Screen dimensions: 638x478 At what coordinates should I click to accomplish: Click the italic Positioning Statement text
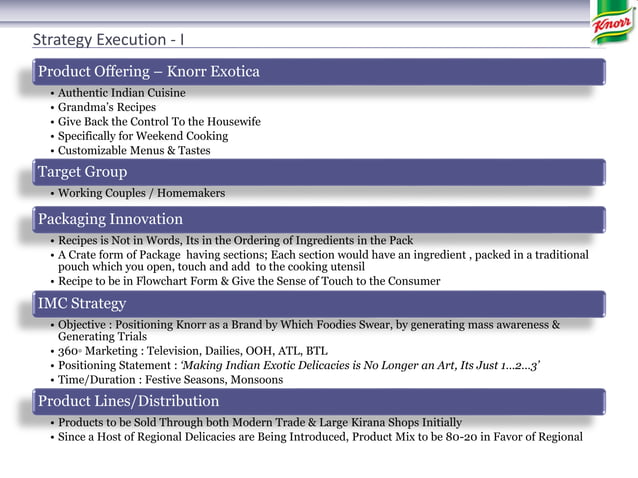pos(360,365)
